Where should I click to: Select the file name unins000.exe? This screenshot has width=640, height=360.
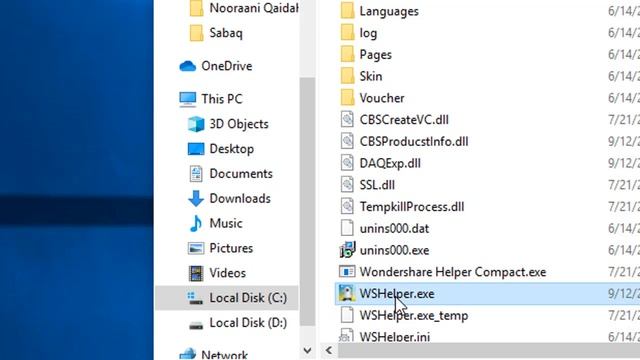click(x=394, y=250)
